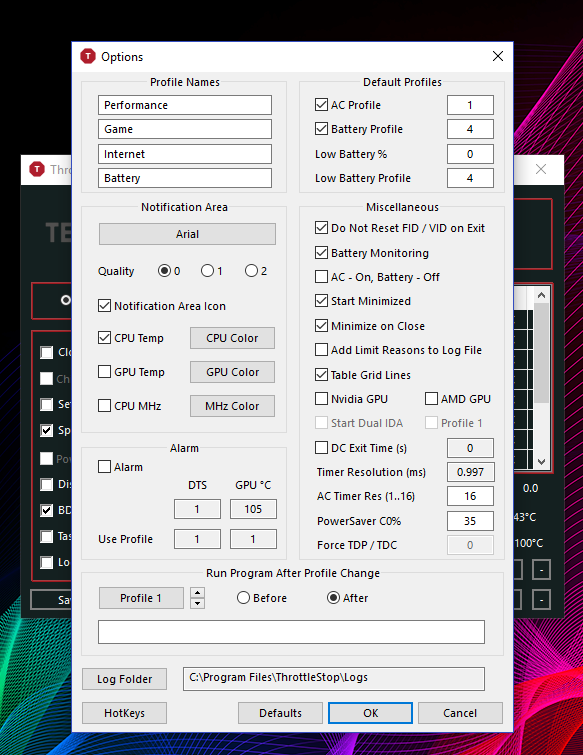Confirm with the OK button

(370, 713)
